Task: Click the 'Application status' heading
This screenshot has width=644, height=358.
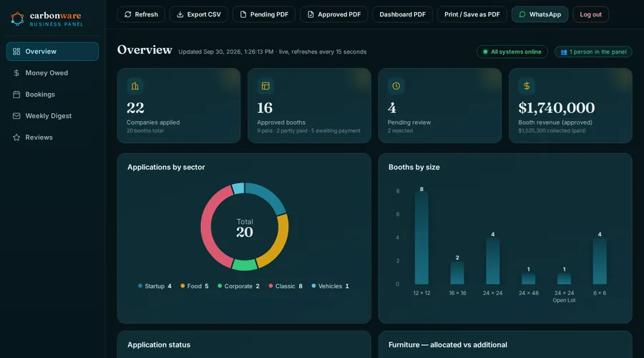Action: [159, 345]
